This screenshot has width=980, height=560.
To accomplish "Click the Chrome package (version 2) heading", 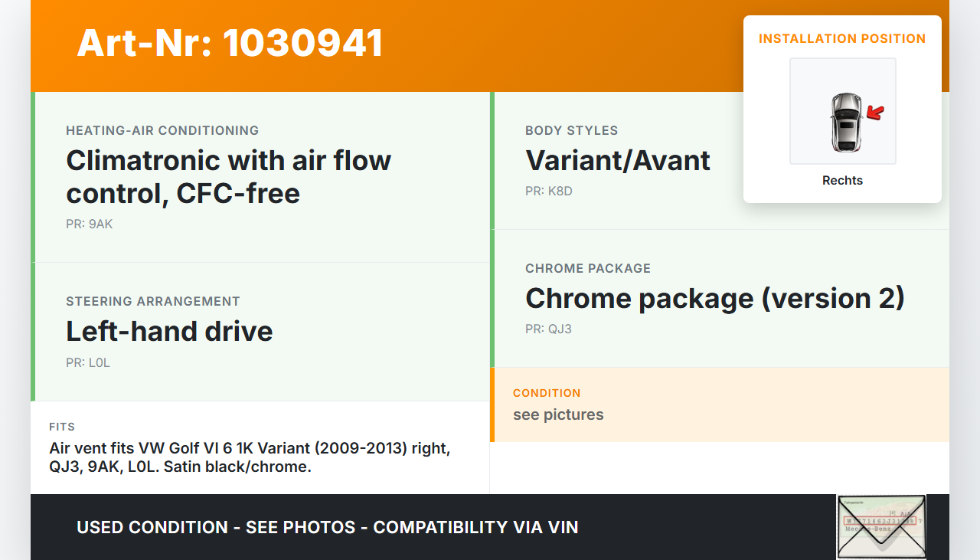I will click(x=714, y=298).
